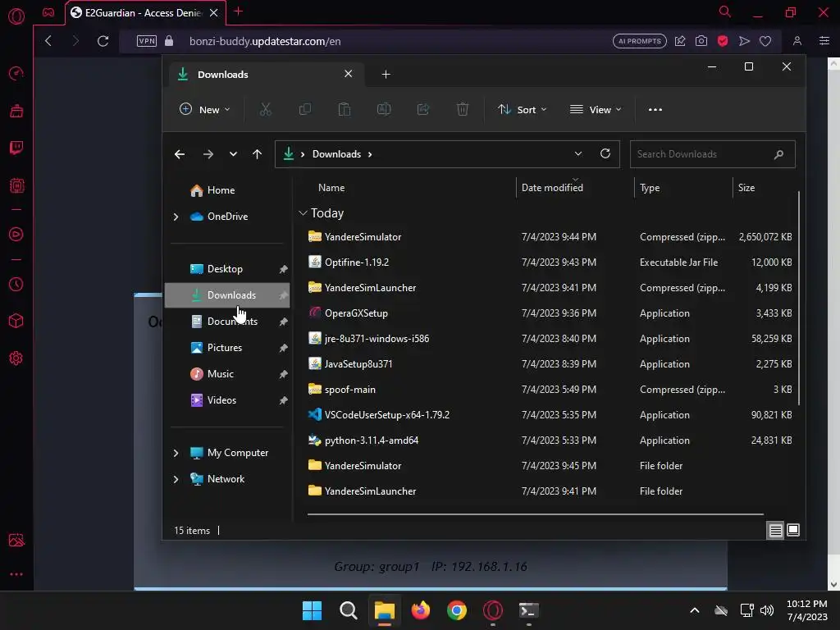Sort by the Size column header
The height and width of the screenshot is (630, 840).
click(x=746, y=188)
